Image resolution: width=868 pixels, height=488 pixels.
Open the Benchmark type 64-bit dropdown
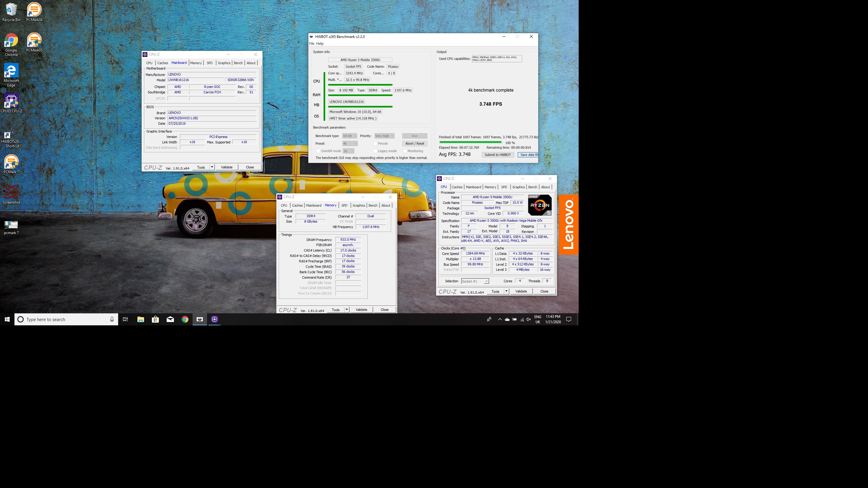(x=349, y=136)
